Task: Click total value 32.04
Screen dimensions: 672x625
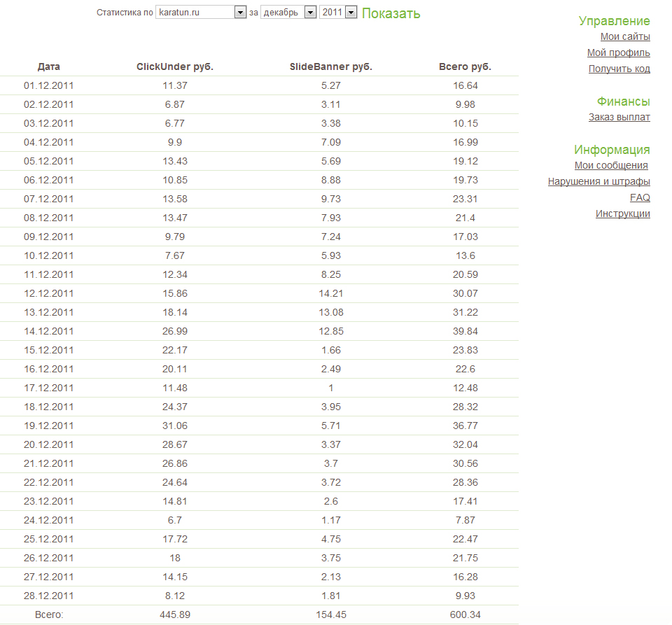Action: point(465,444)
